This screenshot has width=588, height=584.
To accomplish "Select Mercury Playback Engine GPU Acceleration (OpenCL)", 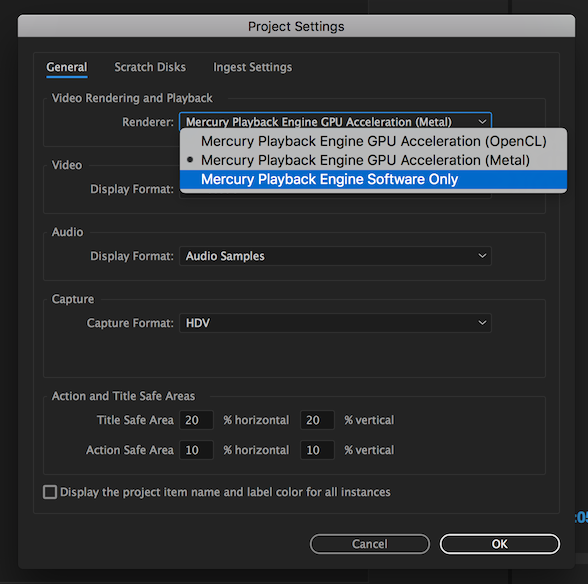I will [374, 141].
